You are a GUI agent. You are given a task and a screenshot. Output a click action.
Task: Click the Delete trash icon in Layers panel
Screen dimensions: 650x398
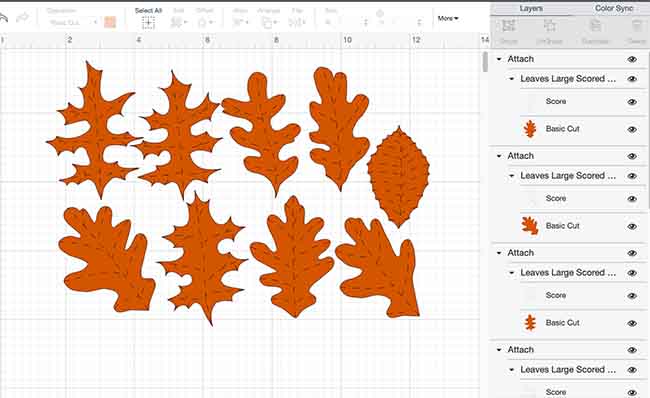pyautogui.click(x=637, y=26)
